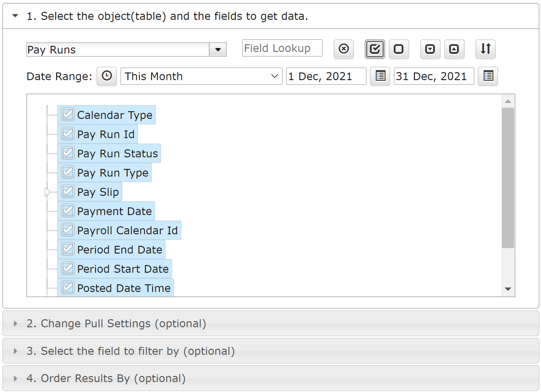The image size is (541, 392).
Task: Open the This Month date range dropdown
Action: coord(202,76)
